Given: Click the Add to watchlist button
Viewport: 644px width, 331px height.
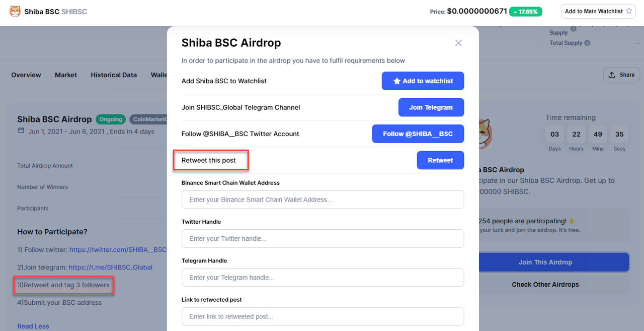Looking at the screenshot, I should (423, 81).
